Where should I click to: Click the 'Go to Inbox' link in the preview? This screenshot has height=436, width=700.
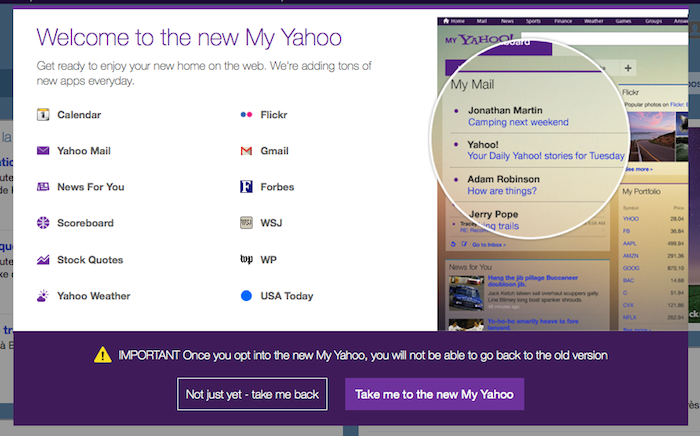click(489, 245)
